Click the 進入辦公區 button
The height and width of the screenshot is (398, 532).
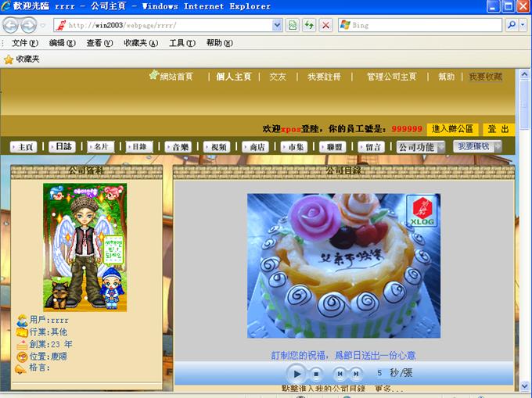(452, 129)
